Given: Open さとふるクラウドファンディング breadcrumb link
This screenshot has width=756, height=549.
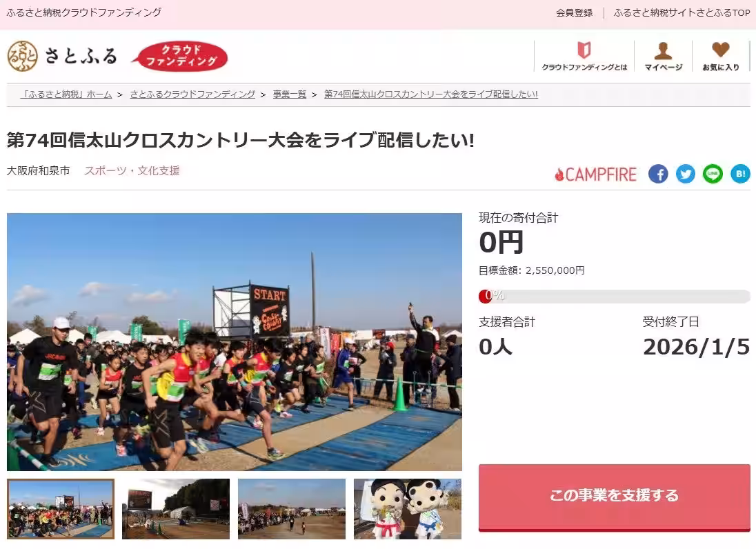Looking at the screenshot, I should click(x=192, y=94).
